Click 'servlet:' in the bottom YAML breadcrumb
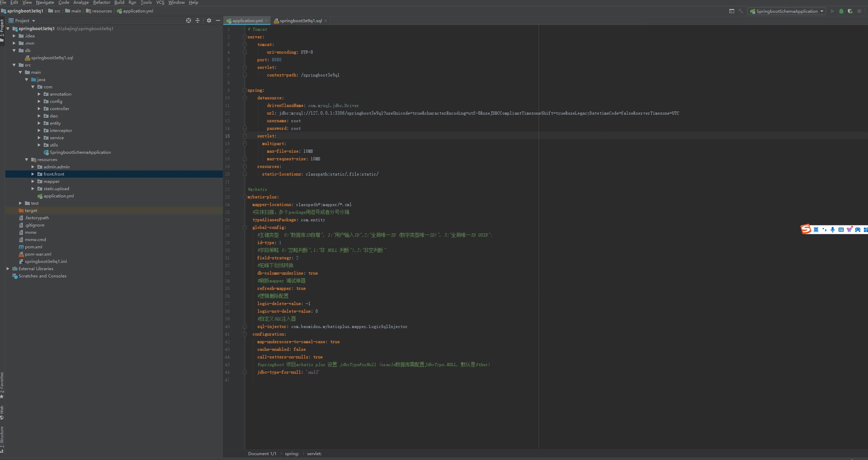The height and width of the screenshot is (460, 868). pyautogui.click(x=314, y=453)
